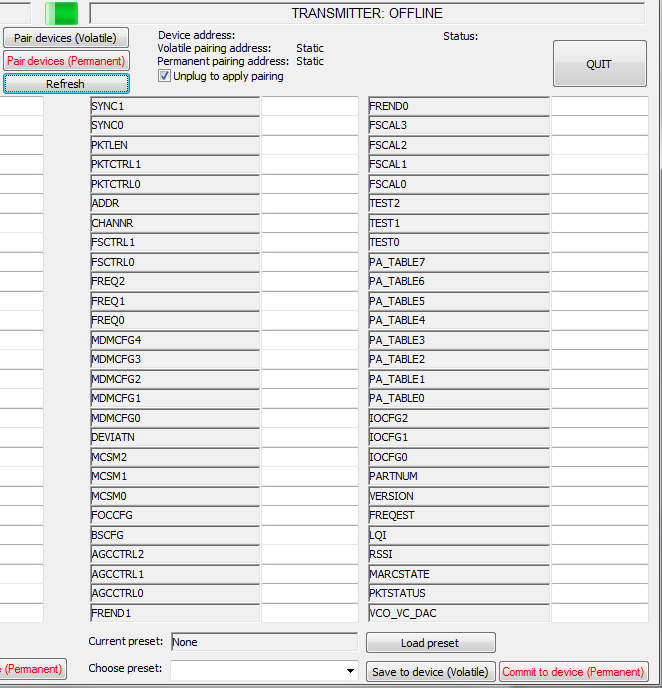The width and height of the screenshot is (662, 688).
Task: Click the value field next to RSSI
Action: [x=600, y=554]
